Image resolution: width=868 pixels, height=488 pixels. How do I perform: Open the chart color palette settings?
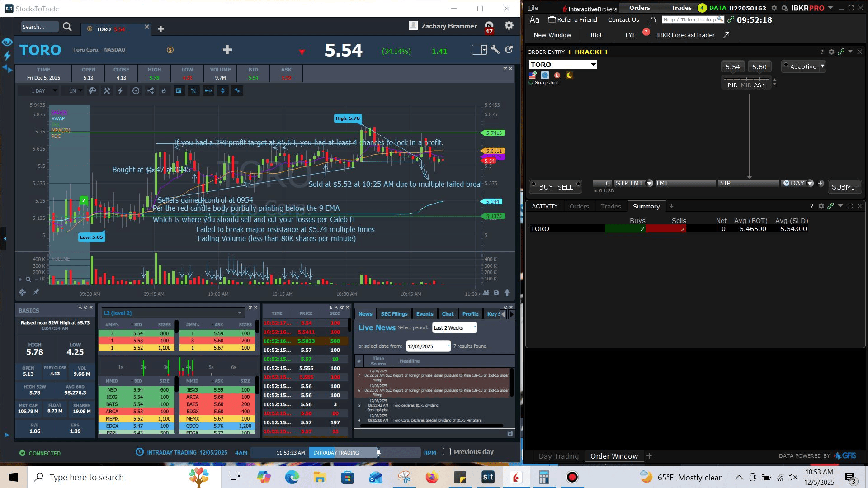pyautogui.click(x=92, y=91)
